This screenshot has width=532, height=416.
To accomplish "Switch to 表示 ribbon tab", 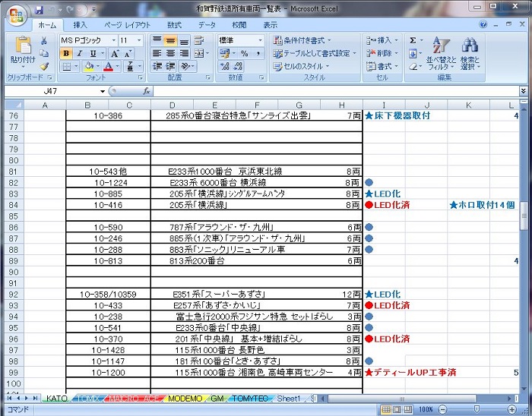I will pyautogui.click(x=270, y=25).
